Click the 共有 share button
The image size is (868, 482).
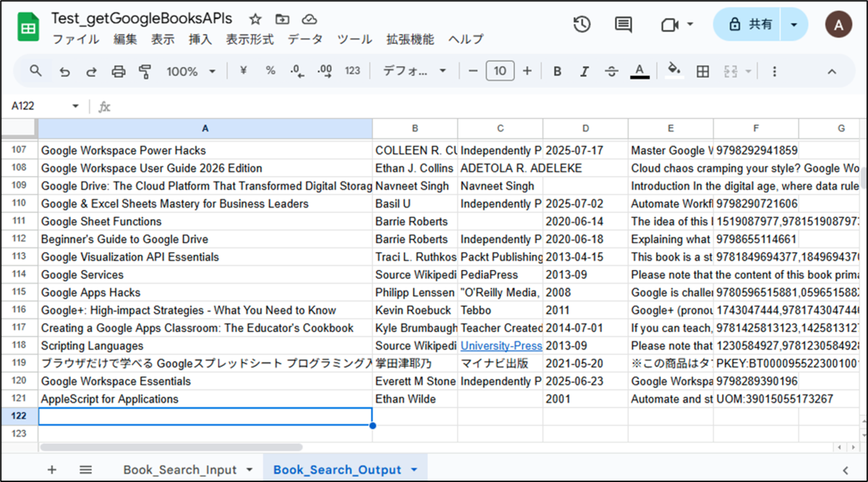click(749, 25)
